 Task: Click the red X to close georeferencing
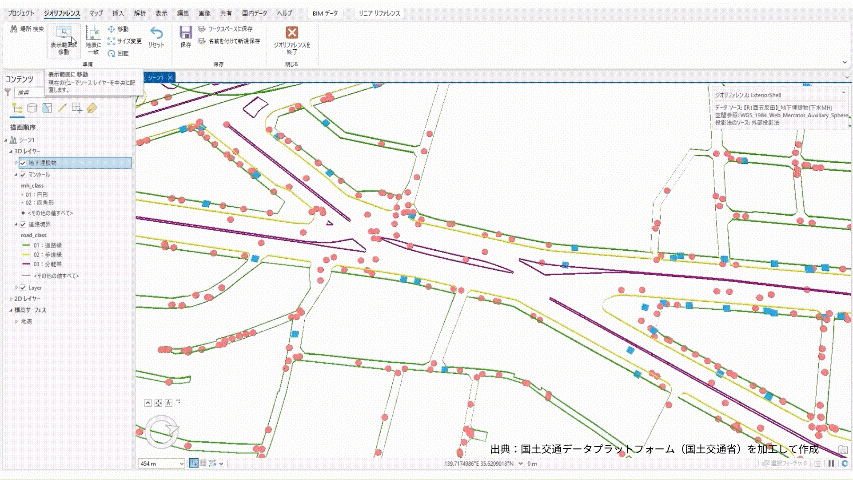(292, 33)
